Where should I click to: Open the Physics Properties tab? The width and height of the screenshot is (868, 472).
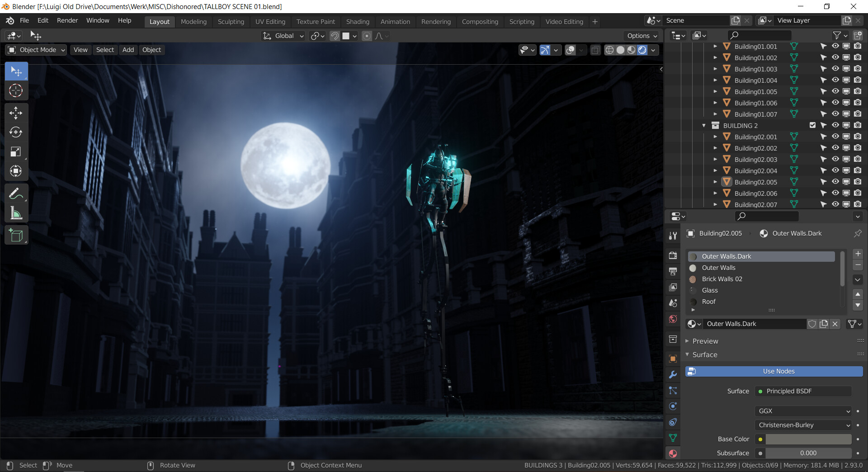(673, 406)
